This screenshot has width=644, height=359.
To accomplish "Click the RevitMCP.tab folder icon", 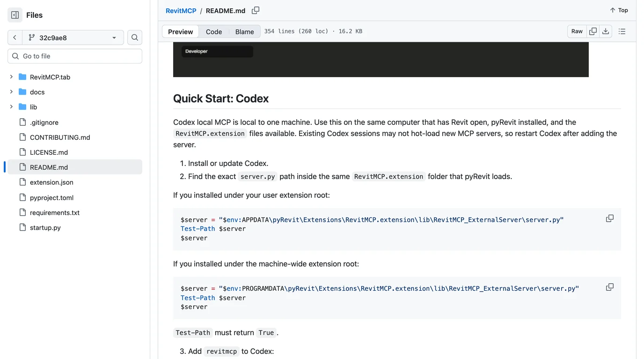I will [x=22, y=77].
